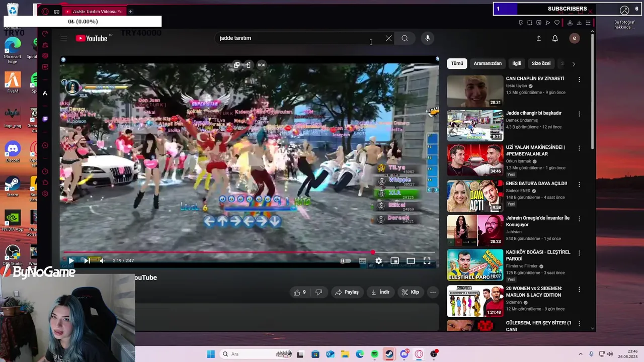Skip to the next video

[x=87, y=260]
